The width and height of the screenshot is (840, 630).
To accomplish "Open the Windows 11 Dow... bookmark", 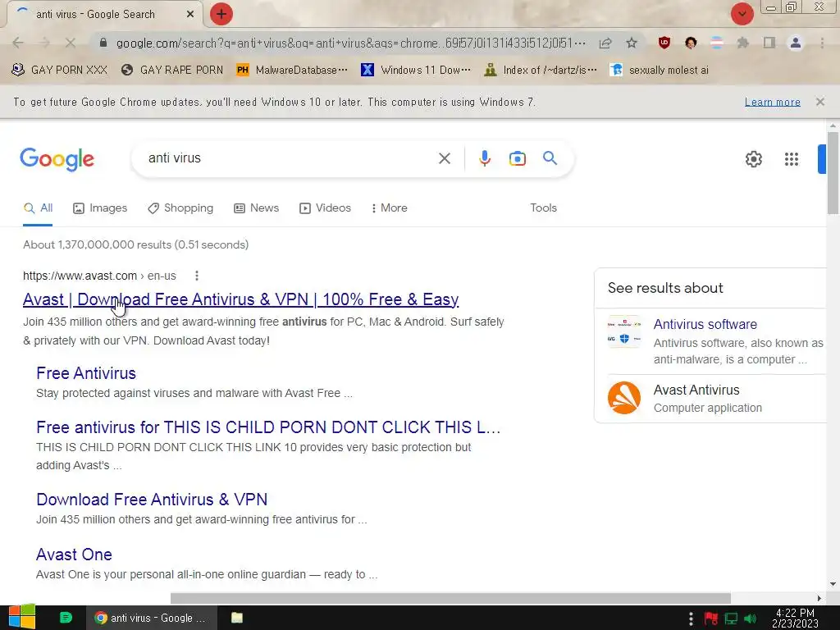I will 416,71.
